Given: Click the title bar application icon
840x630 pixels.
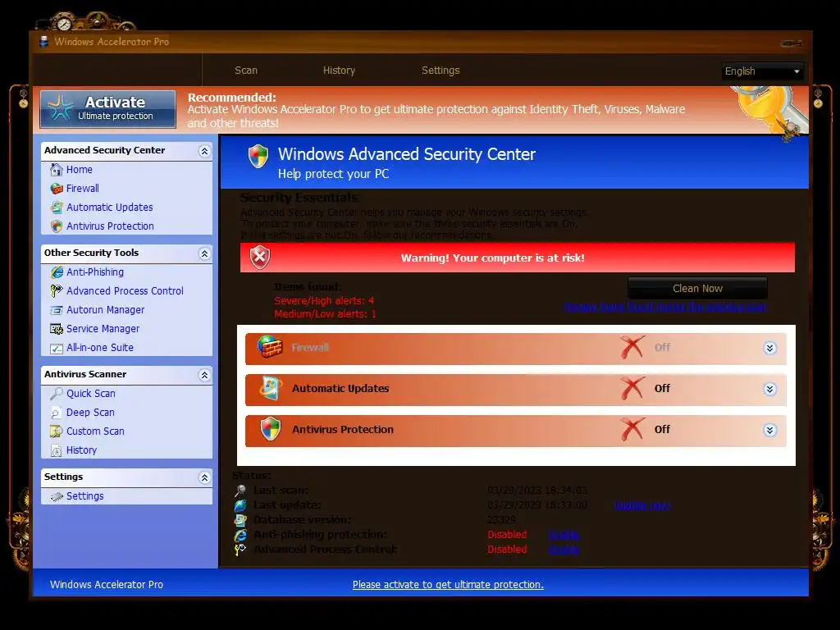Looking at the screenshot, I should pyautogui.click(x=44, y=41).
